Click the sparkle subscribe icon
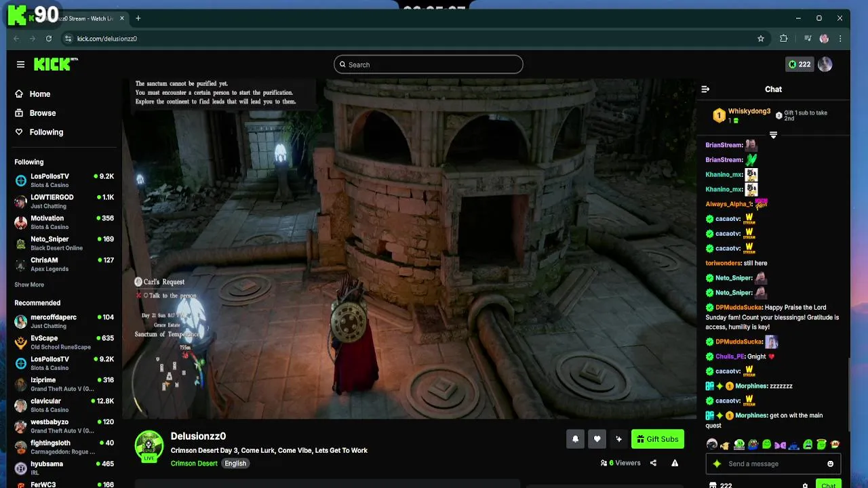This screenshot has width=868, height=488. coord(618,439)
